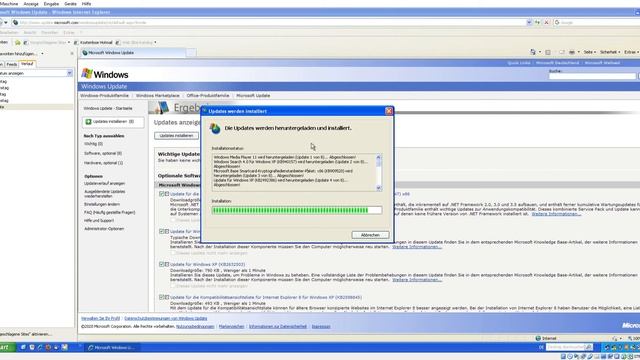Open the Geräte menu
The image size is (640, 360).
[x=70, y=4]
